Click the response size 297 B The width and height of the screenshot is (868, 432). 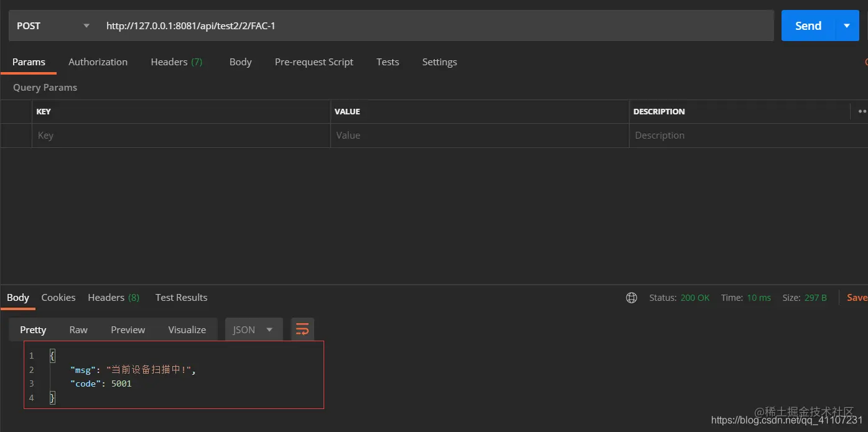(x=816, y=298)
